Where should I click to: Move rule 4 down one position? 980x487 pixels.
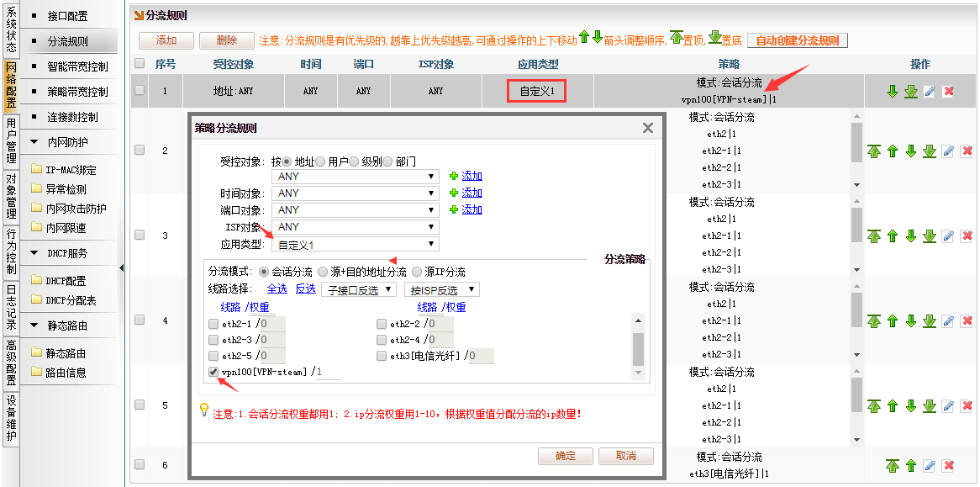pos(911,320)
